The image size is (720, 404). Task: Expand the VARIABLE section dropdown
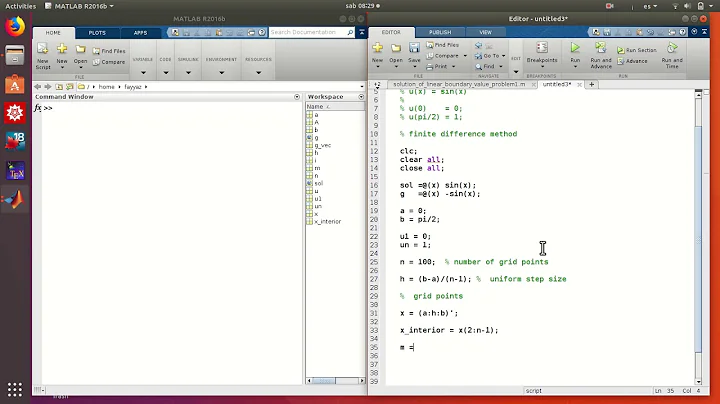143,73
